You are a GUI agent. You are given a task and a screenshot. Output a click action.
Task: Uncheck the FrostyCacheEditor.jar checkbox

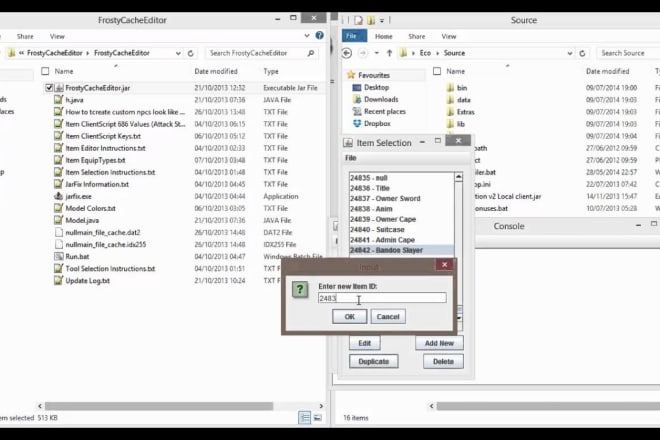point(49,88)
